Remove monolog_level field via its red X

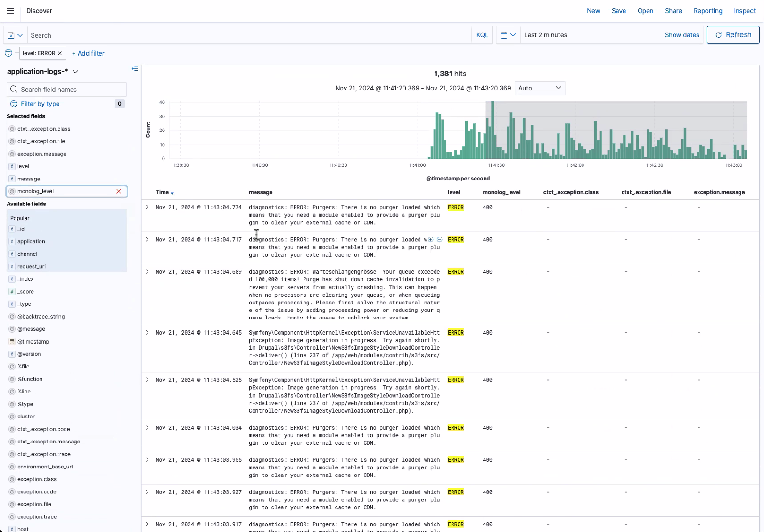[x=119, y=191]
